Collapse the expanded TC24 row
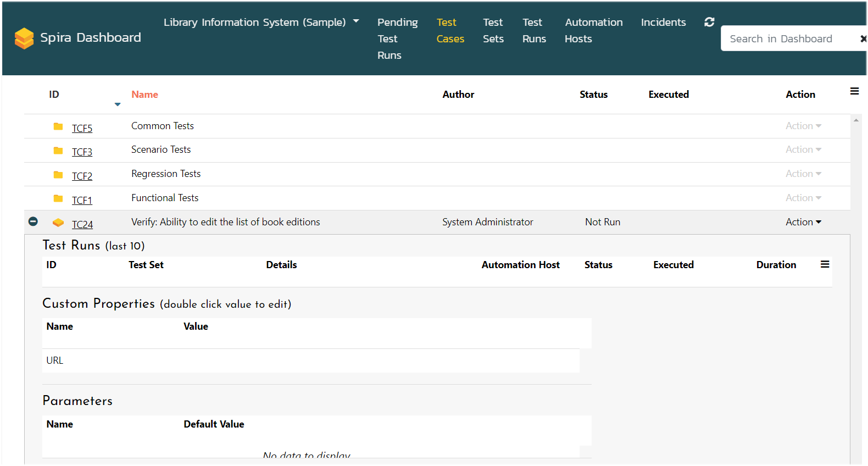 (33, 221)
